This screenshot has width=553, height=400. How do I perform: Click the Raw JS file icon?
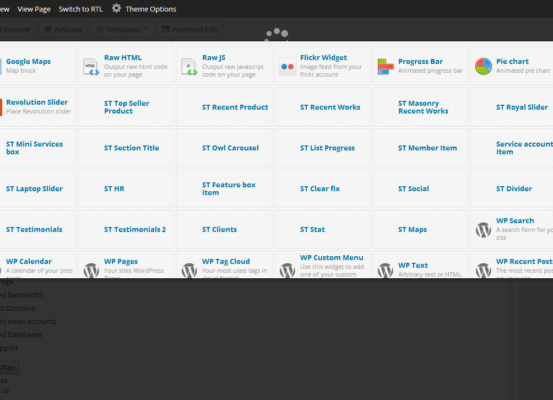tap(189, 67)
